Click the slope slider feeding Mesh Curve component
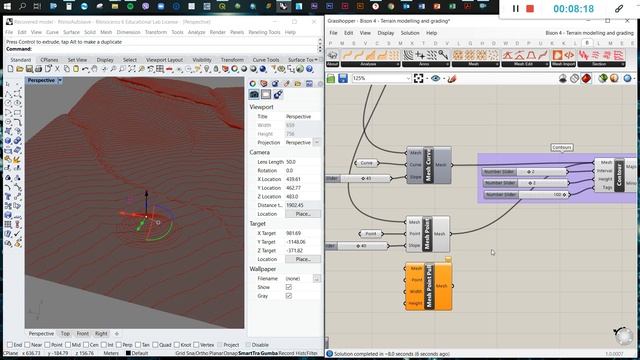 click(359, 178)
